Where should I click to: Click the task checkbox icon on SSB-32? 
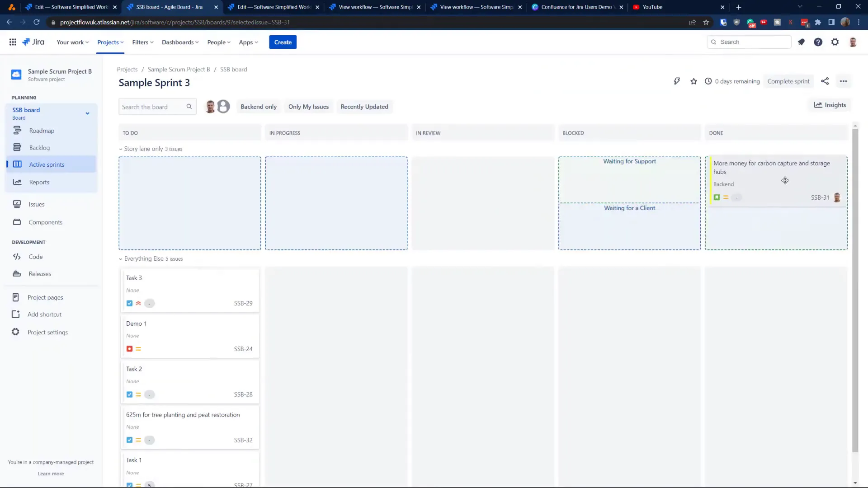pos(129,440)
